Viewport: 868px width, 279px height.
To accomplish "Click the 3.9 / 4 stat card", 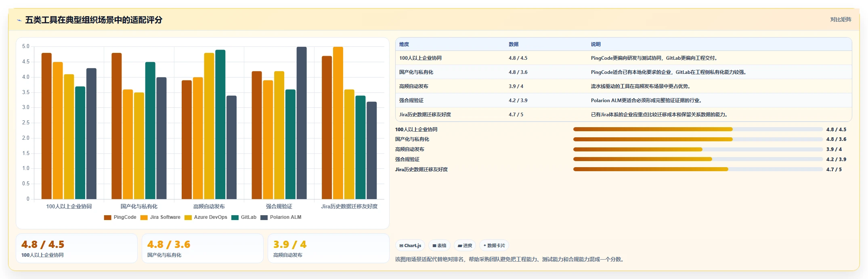I will click(329, 248).
